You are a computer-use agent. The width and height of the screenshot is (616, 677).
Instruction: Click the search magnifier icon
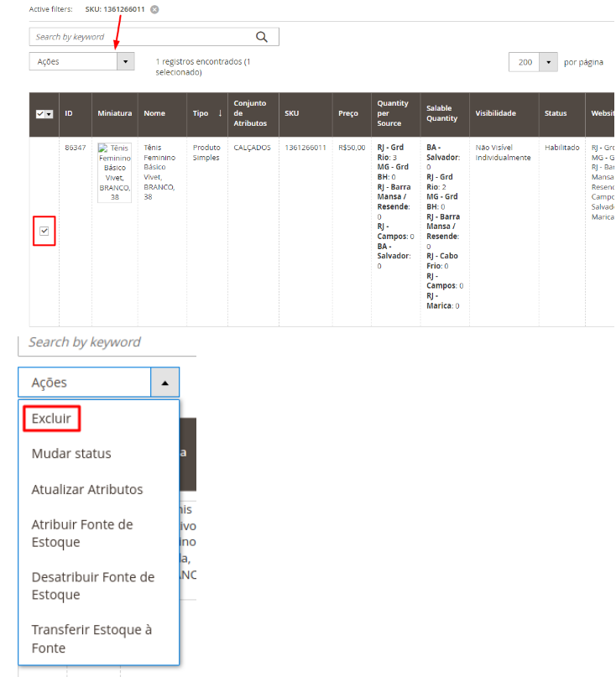click(262, 37)
